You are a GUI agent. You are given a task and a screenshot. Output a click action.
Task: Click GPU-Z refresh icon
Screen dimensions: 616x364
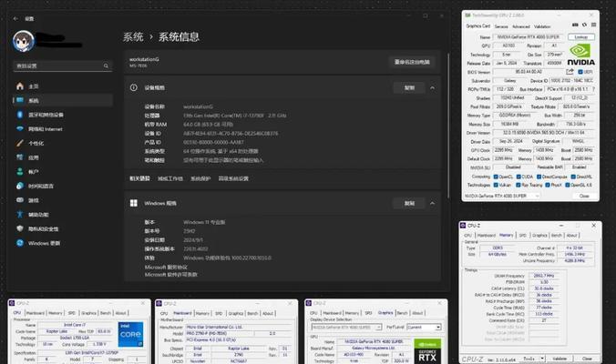tap(585, 25)
